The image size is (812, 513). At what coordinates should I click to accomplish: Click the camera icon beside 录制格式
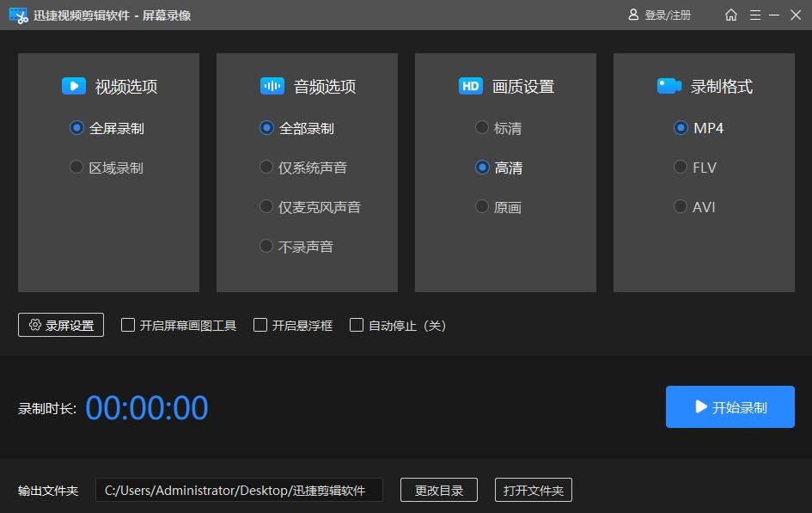coord(669,86)
